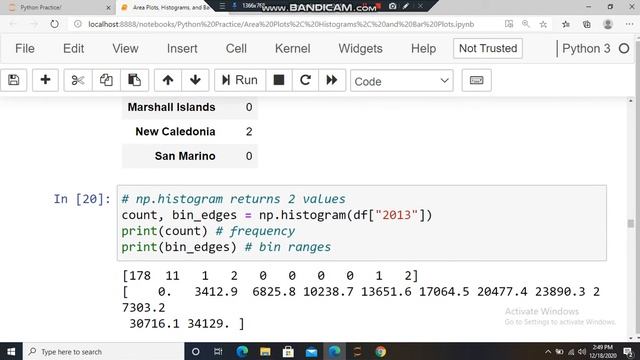The height and width of the screenshot is (360, 640).
Task: Open the View menu
Action: [x=125, y=49]
